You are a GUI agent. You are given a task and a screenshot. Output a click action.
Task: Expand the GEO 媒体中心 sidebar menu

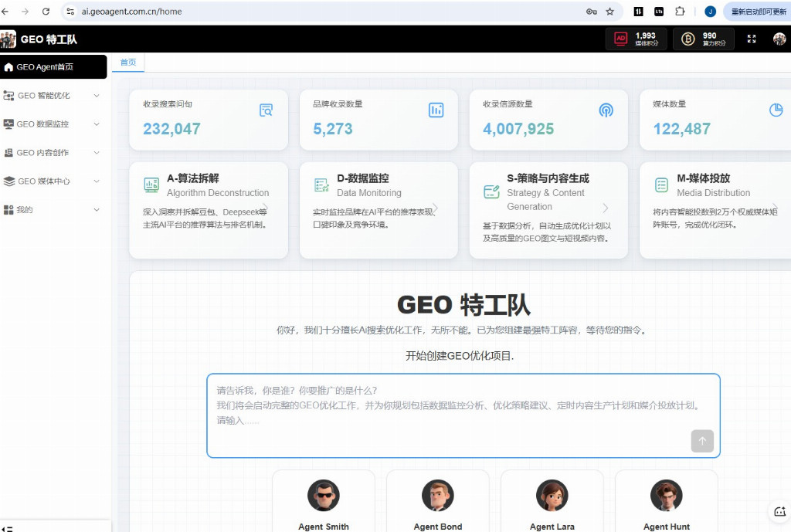coord(53,181)
